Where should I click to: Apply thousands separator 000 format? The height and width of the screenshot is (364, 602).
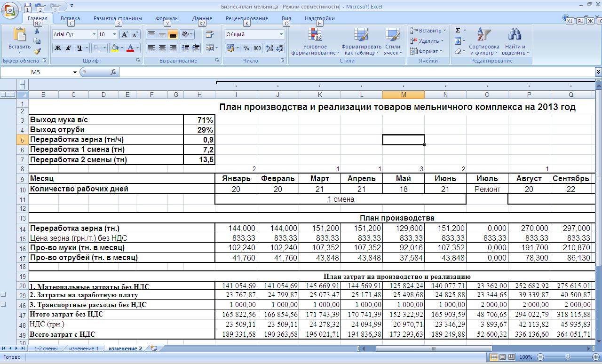257,48
